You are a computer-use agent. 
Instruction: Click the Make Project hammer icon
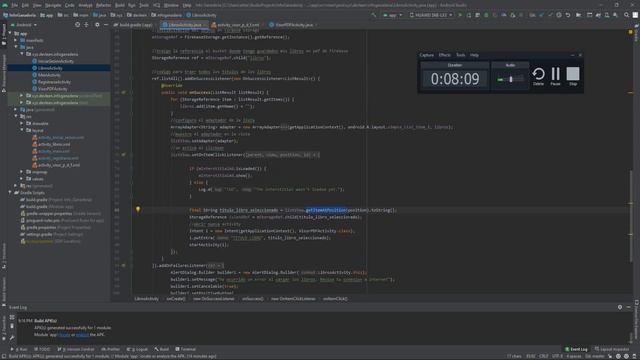click(x=373, y=15)
